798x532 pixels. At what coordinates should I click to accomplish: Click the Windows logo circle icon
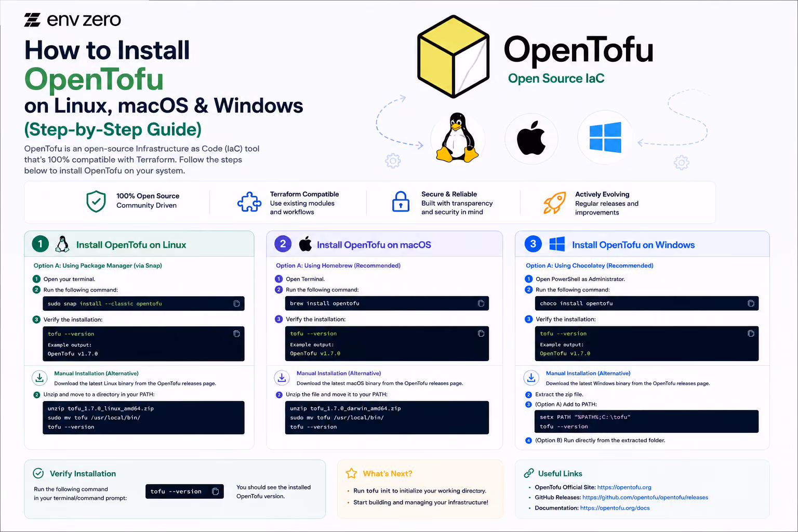(605, 138)
